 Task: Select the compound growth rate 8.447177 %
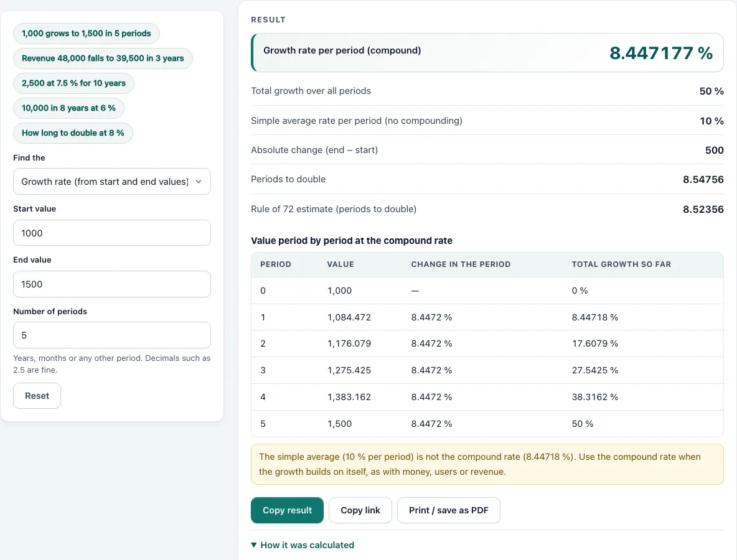[x=661, y=53]
